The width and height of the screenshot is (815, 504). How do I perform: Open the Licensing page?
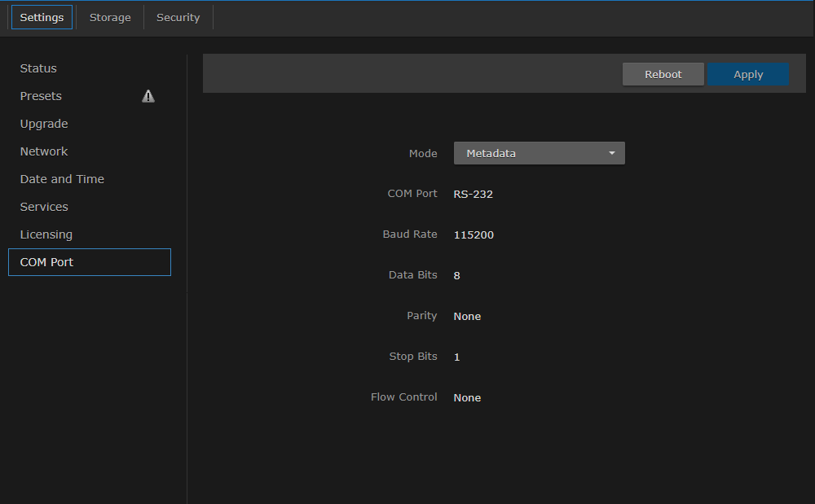46,234
